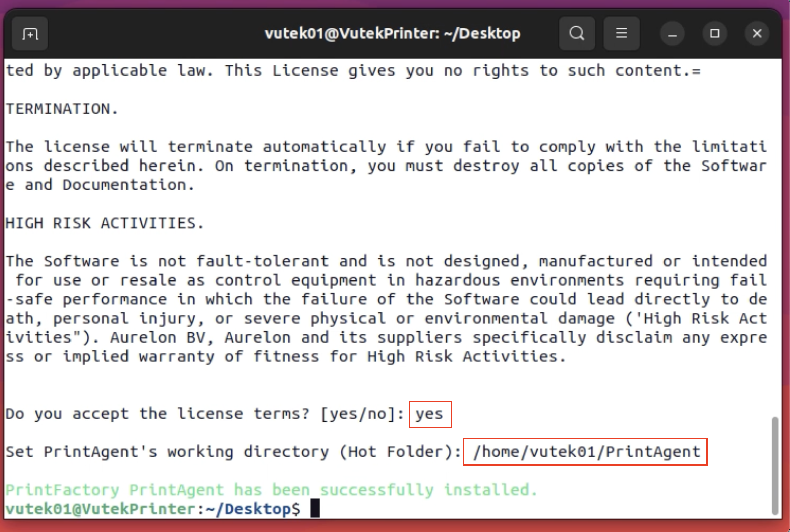
Task: Click the block cursor at the prompt
Action: [x=315, y=508]
